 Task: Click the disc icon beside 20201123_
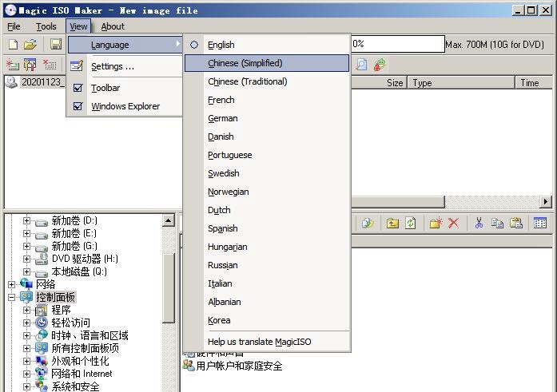[11, 82]
